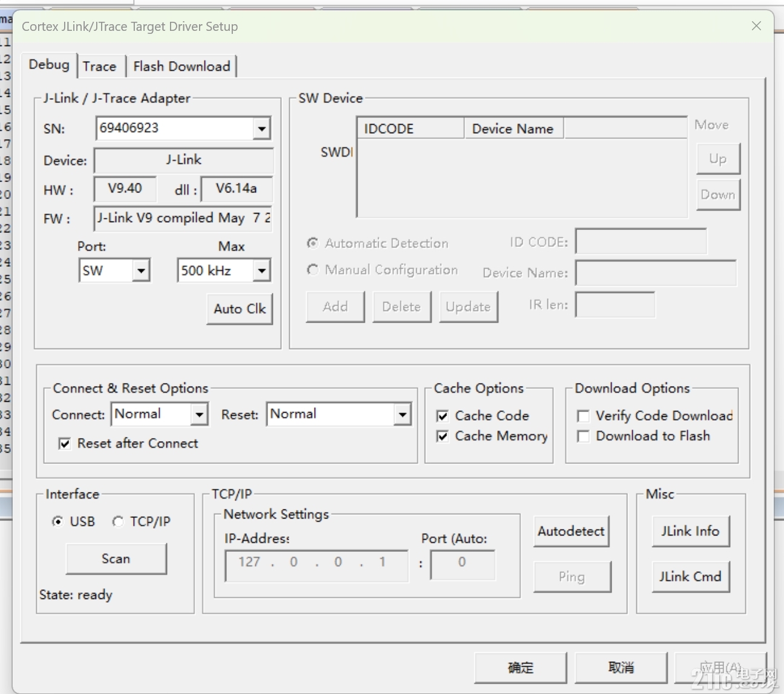Viewport: 784px width, 694px height.
Task: Click the IP-Address field
Action: 316,566
